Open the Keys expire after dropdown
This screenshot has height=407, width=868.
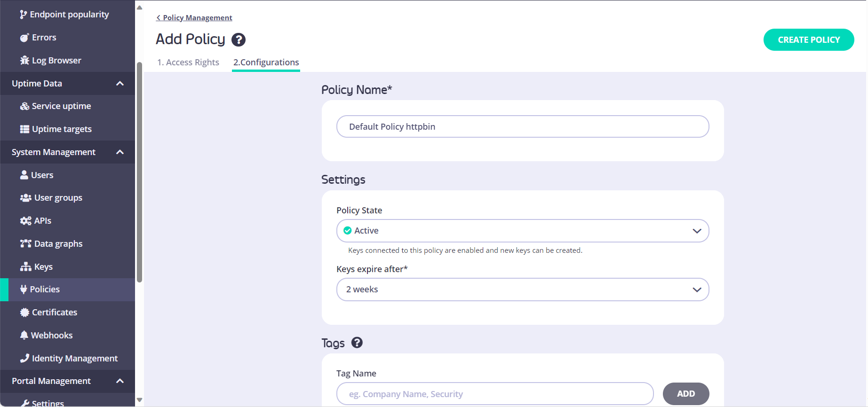pyautogui.click(x=523, y=290)
